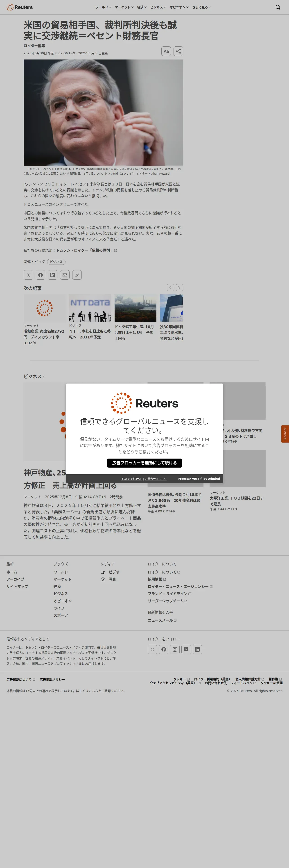Viewport: 289px width, 868px height.
Task: Open 著作権 footer link
Action: tap(275, 679)
